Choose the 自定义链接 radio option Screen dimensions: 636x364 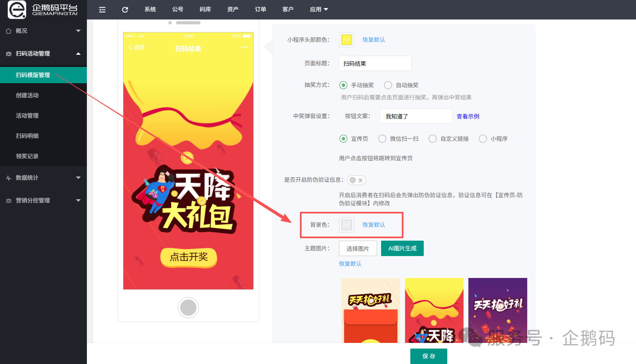[x=433, y=139]
